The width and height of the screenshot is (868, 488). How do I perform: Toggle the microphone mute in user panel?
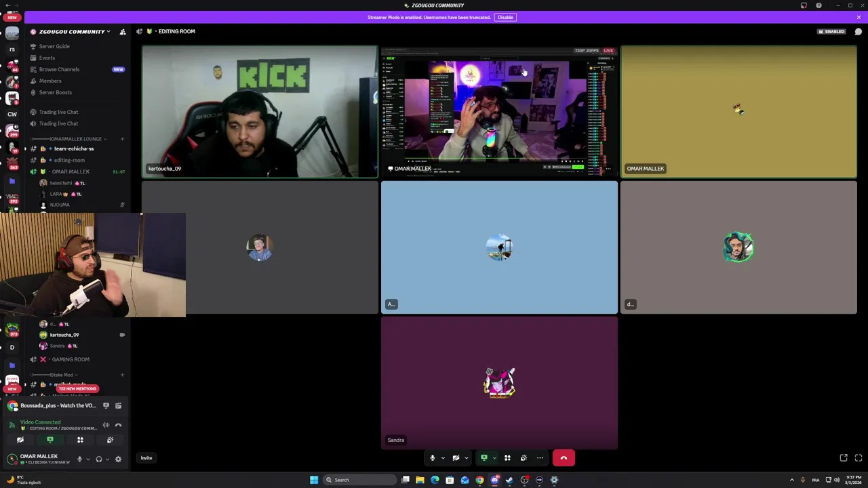(79, 459)
